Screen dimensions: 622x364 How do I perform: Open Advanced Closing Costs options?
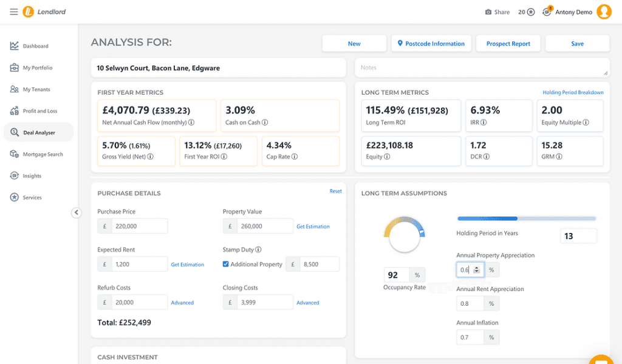[308, 303]
